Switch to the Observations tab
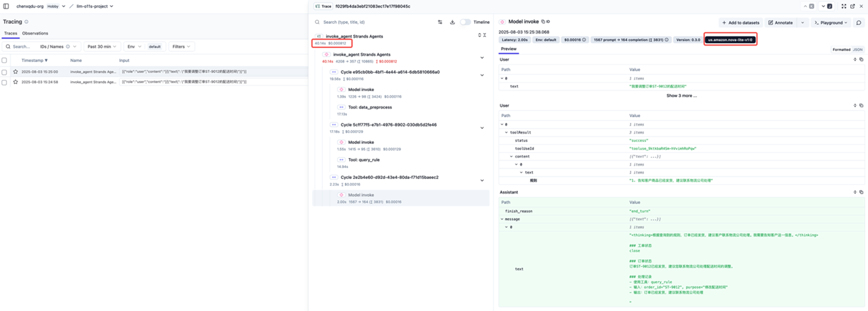Screen dimensions: 868x311 coord(35,33)
